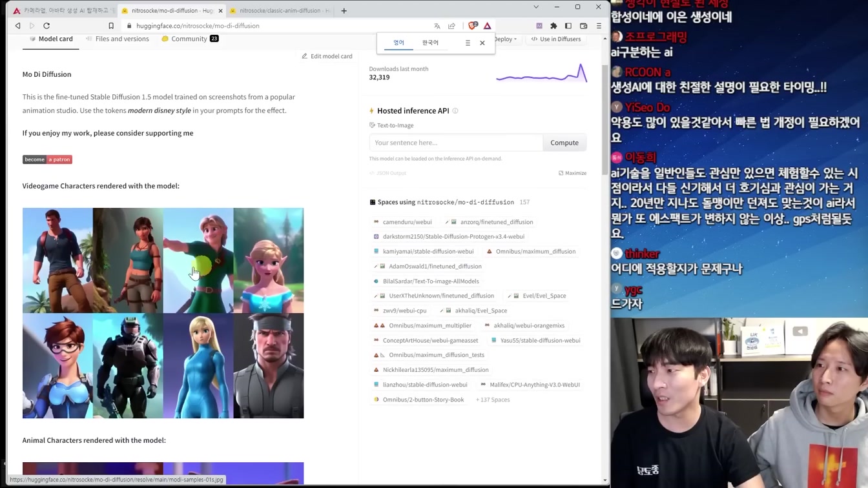Click the Brave Rewards triangle icon

(x=488, y=26)
